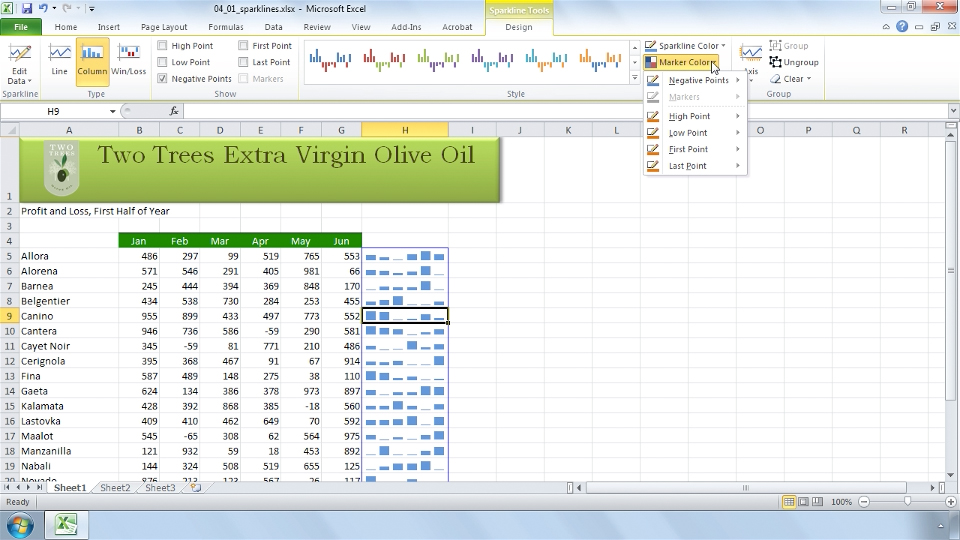Click vertical scrollbar down arrow
The width and height of the screenshot is (960, 540).
tap(951, 475)
